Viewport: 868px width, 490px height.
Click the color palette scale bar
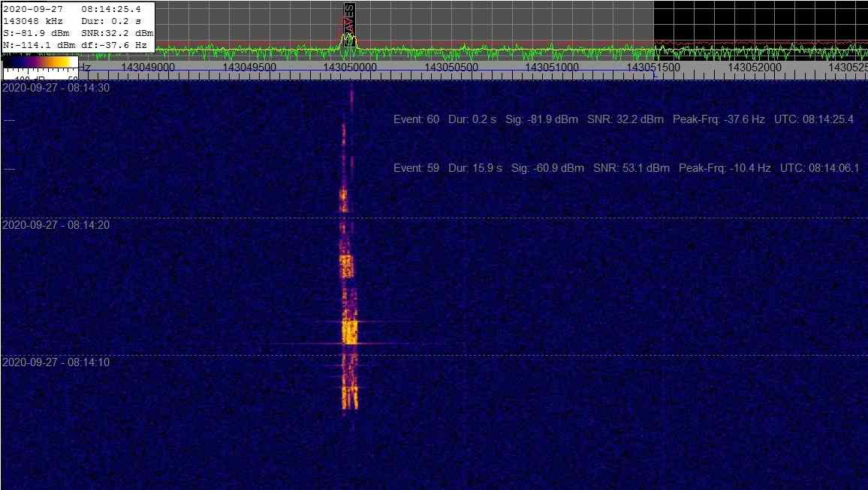[x=41, y=62]
